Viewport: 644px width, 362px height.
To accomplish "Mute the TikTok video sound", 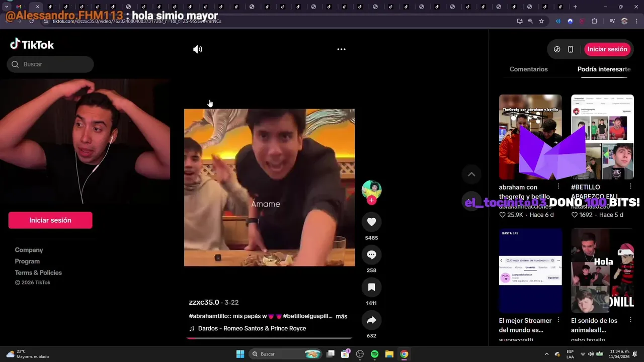I will click(x=198, y=49).
